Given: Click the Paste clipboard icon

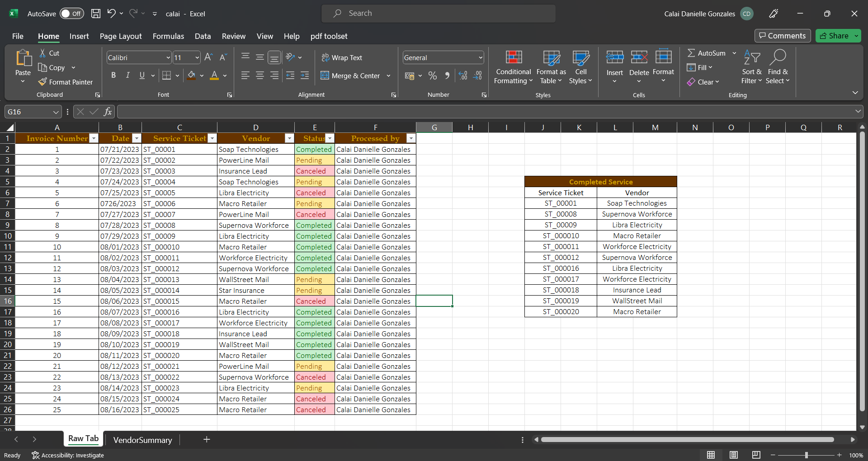Looking at the screenshot, I should coord(23,58).
